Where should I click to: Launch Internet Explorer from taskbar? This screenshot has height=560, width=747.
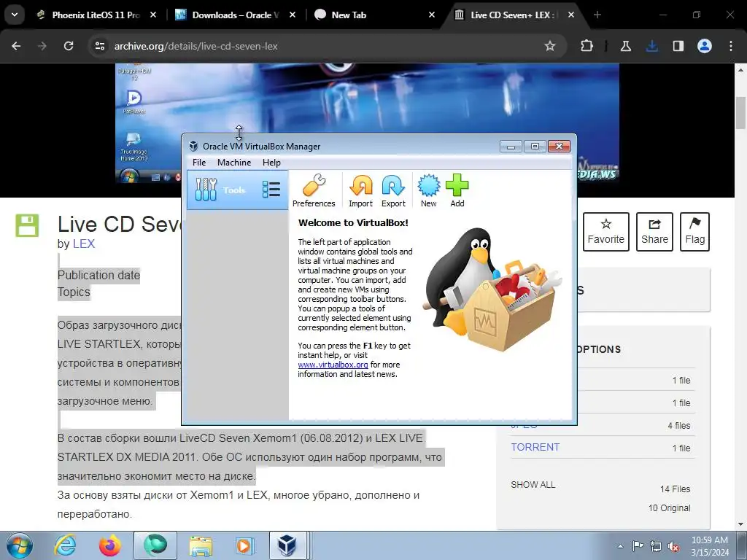[65, 545]
